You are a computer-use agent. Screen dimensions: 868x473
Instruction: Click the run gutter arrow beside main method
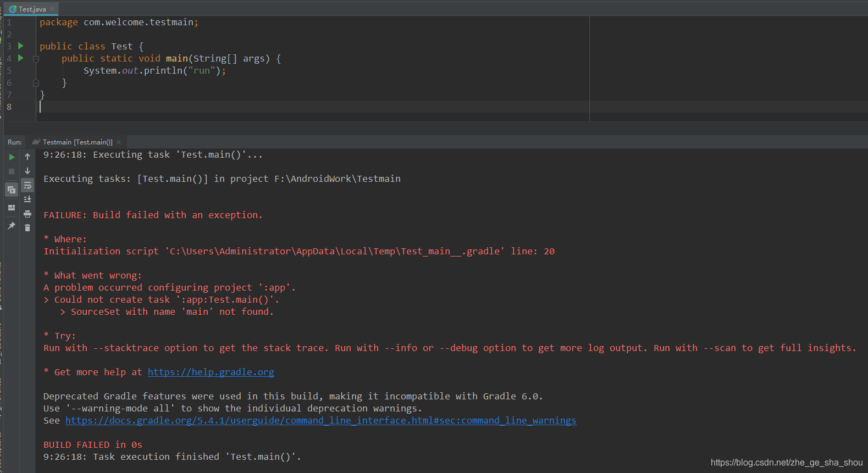pos(21,58)
